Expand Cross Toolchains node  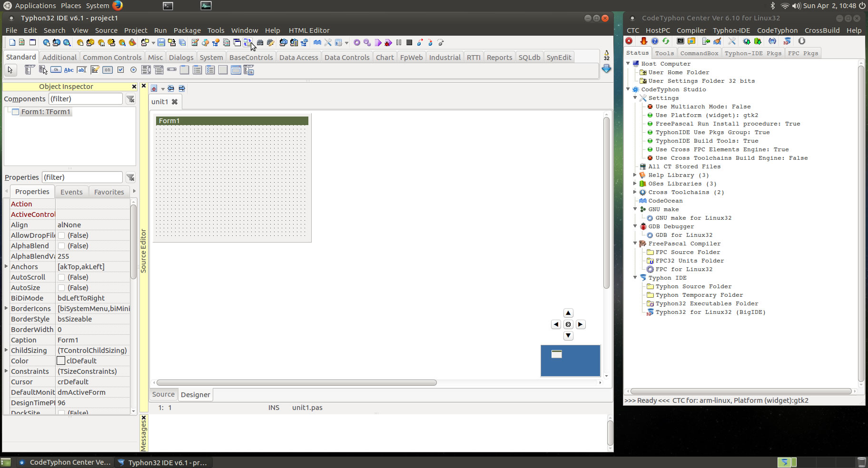[x=635, y=192]
